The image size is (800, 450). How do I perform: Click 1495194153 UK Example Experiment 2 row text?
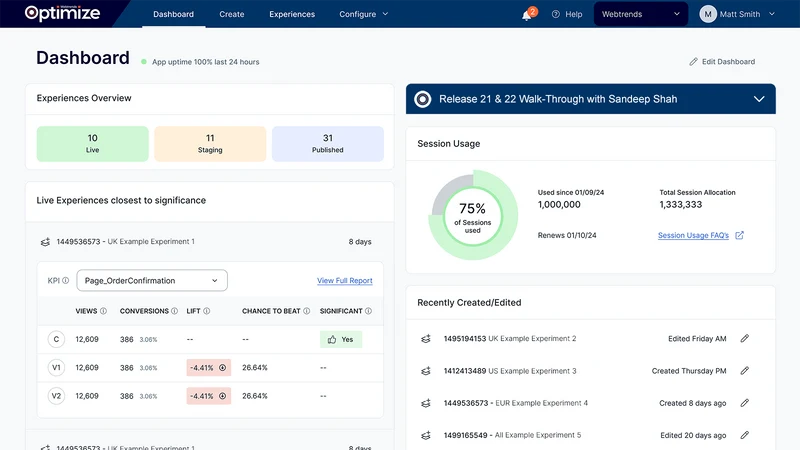[510, 339]
